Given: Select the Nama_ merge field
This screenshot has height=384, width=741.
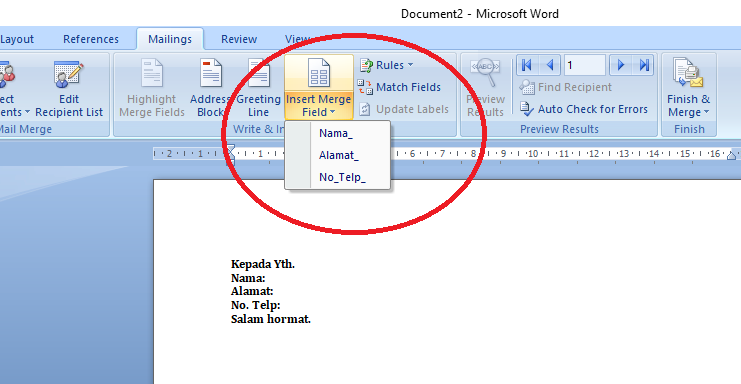Looking at the screenshot, I should tap(338, 133).
